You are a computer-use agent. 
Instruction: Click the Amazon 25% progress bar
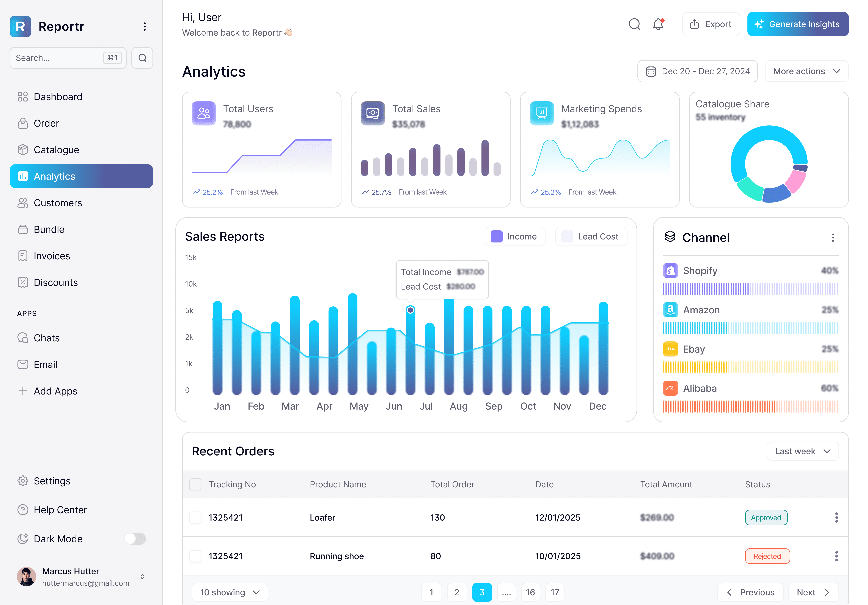pyautogui.click(x=750, y=328)
